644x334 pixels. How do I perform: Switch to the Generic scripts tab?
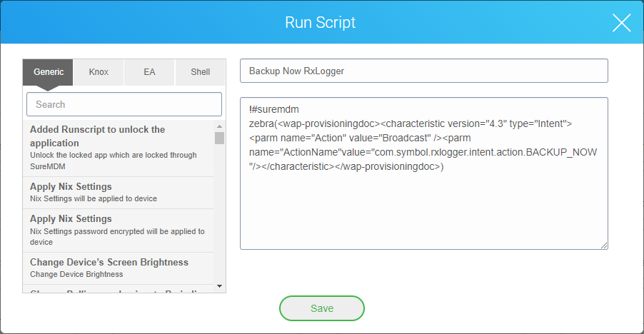(48, 72)
